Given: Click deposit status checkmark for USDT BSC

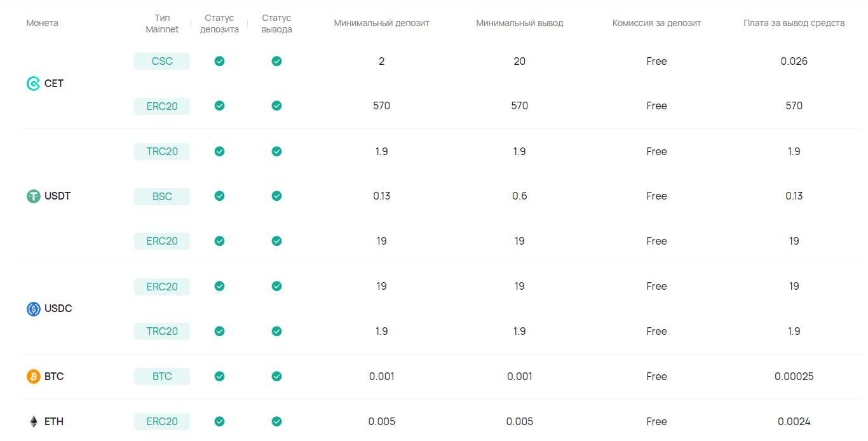Looking at the screenshot, I should click(219, 196).
